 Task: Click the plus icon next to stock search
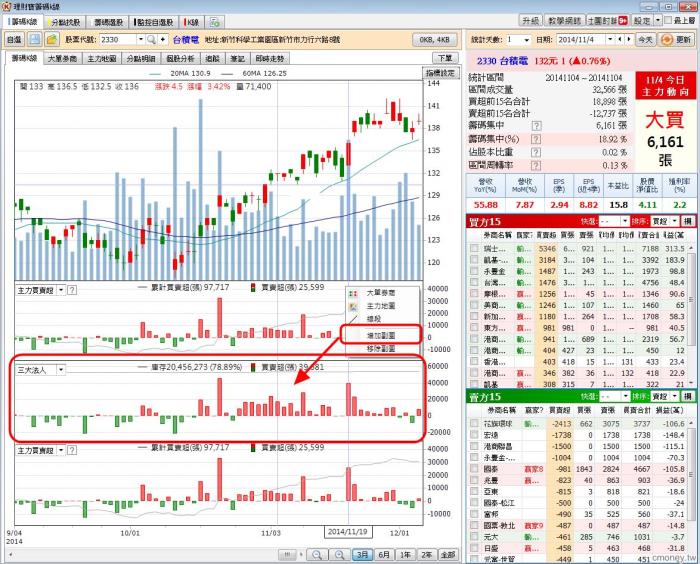tap(163, 40)
